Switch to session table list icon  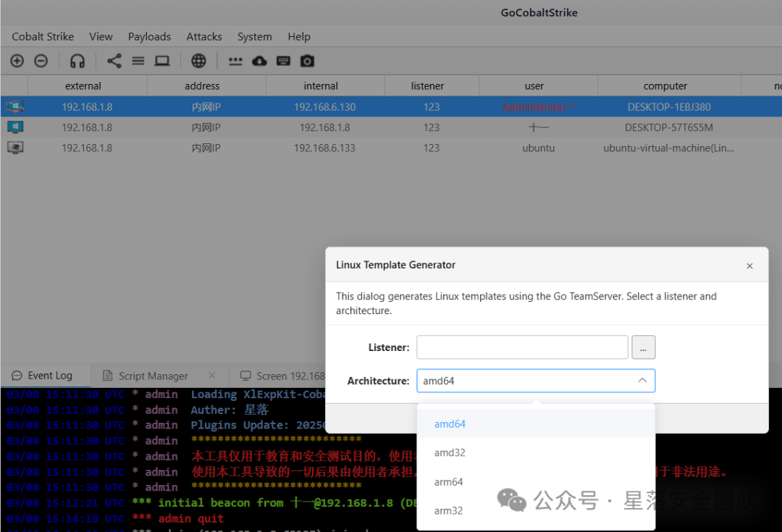click(x=138, y=61)
